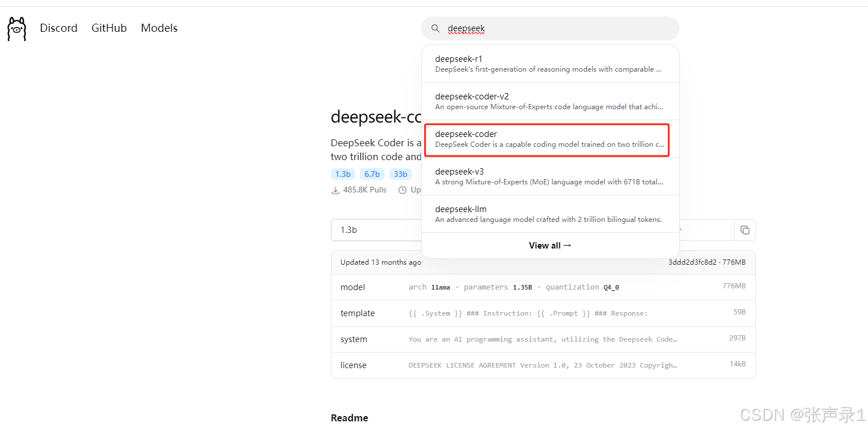The width and height of the screenshot is (868, 430).
Task: Select deepseek-coder-v2 search result
Action: tap(550, 101)
